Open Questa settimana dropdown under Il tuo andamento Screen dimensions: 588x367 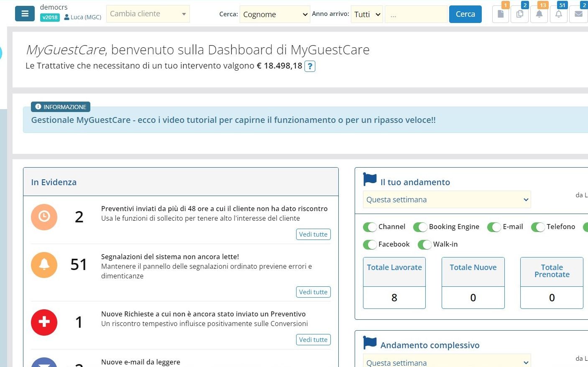coord(447,199)
